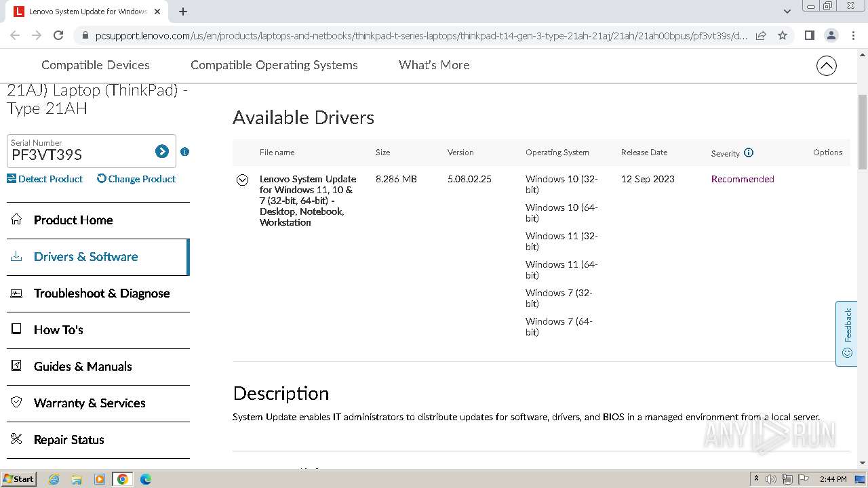The height and width of the screenshot is (488, 868).
Task: Click the Repair Status tools icon
Action: pyautogui.click(x=16, y=439)
